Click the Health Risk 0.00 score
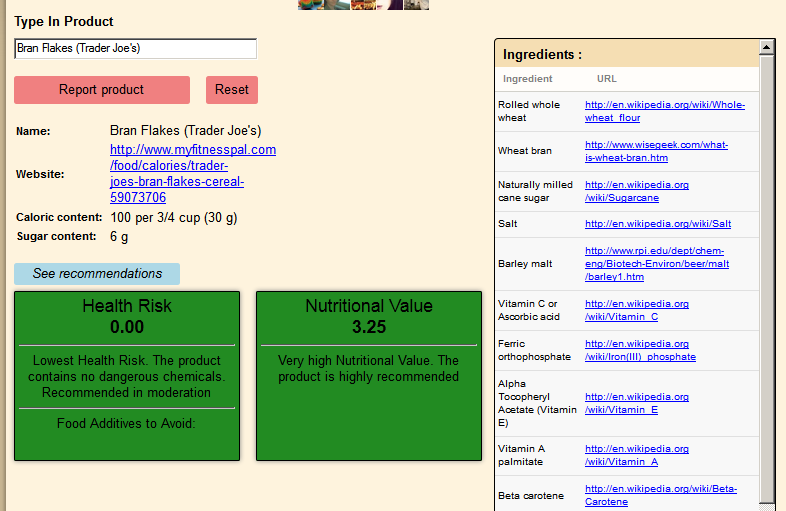Screen dimensions: 786x511 point(127,327)
